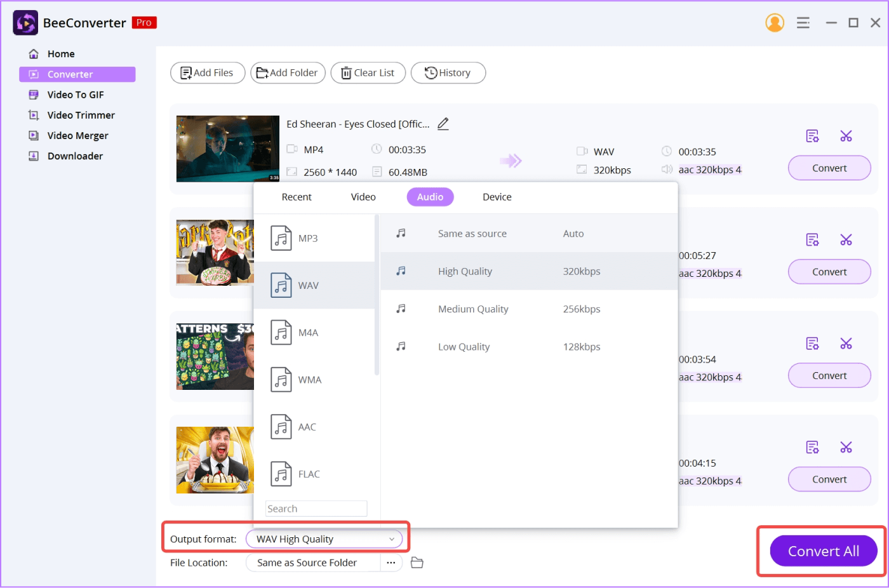Click the BeeConverter logo icon

point(25,23)
